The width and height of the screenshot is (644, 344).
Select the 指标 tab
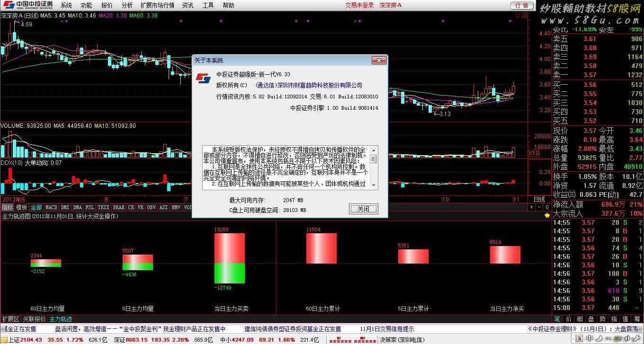pos(7,207)
